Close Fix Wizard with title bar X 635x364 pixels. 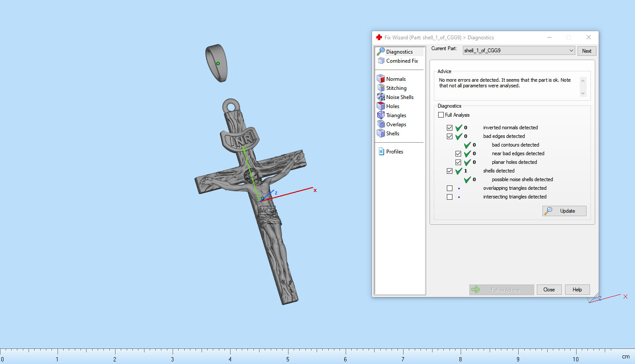[x=589, y=38]
